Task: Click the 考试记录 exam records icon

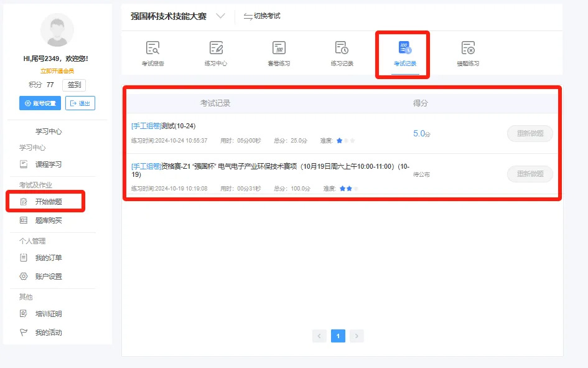Action: (x=404, y=49)
